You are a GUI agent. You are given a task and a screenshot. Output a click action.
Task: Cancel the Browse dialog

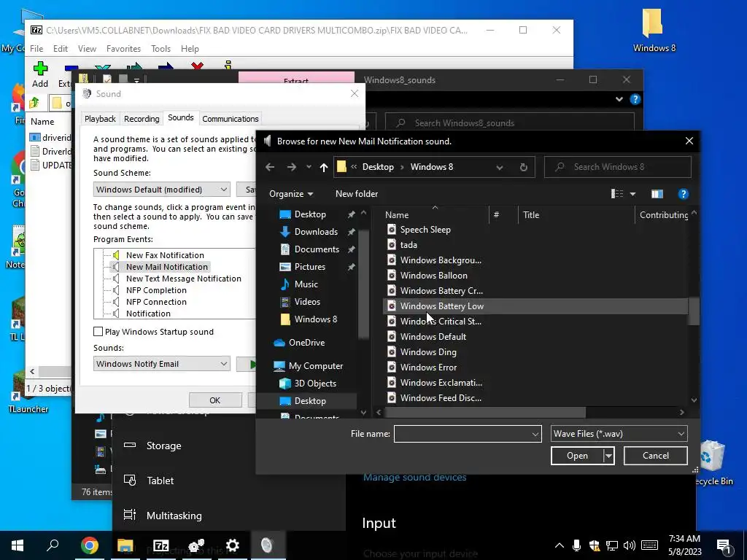(656, 456)
